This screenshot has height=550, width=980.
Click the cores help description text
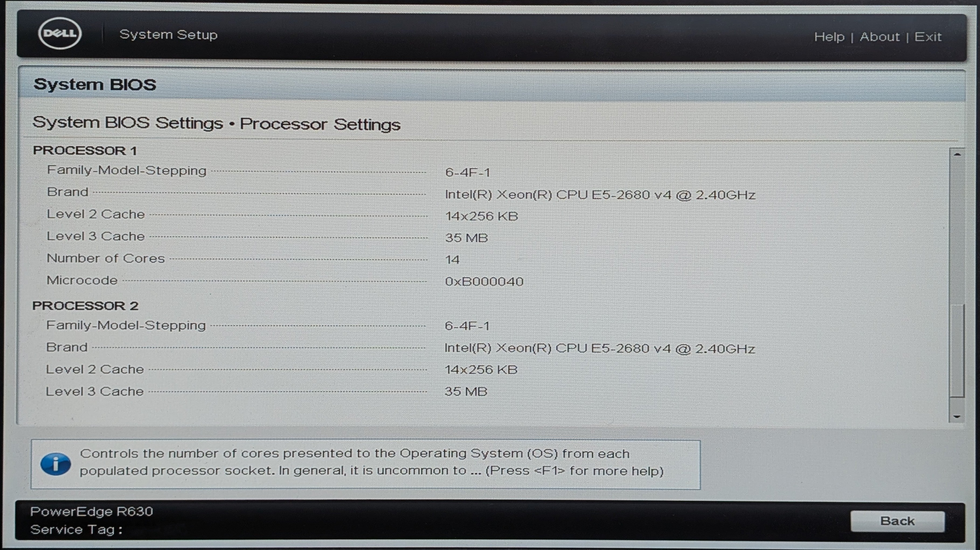coord(372,462)
